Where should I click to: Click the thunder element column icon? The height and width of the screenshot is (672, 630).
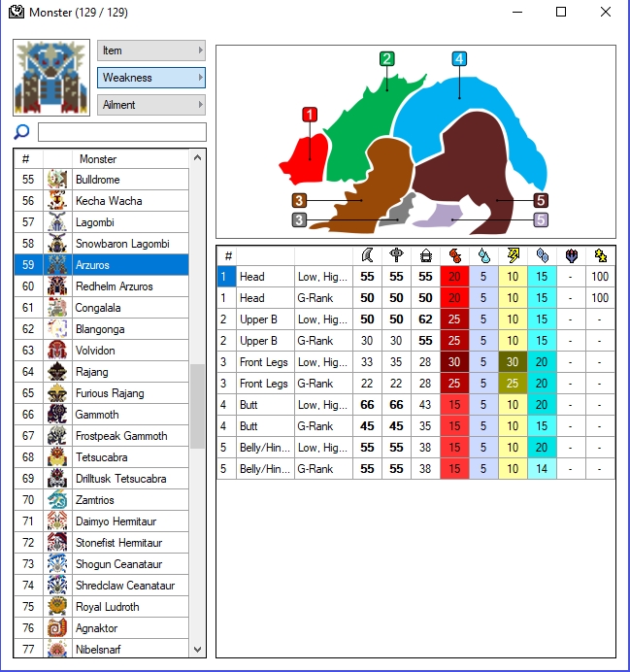[513, 255]
